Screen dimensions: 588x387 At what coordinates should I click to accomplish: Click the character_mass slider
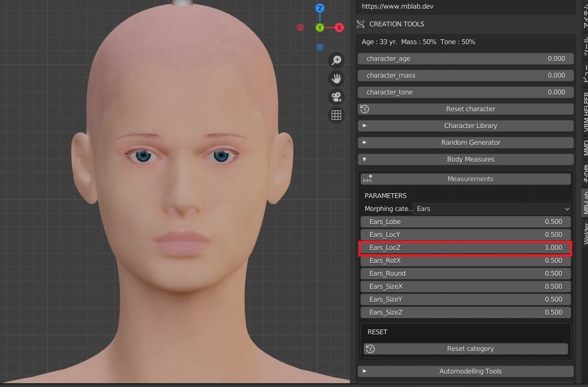(465, 76)
